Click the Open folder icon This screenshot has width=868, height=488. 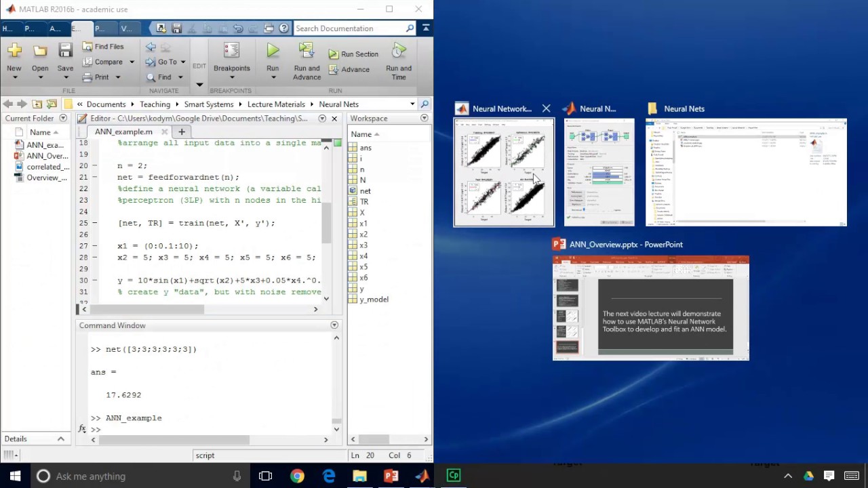[40, 51]
